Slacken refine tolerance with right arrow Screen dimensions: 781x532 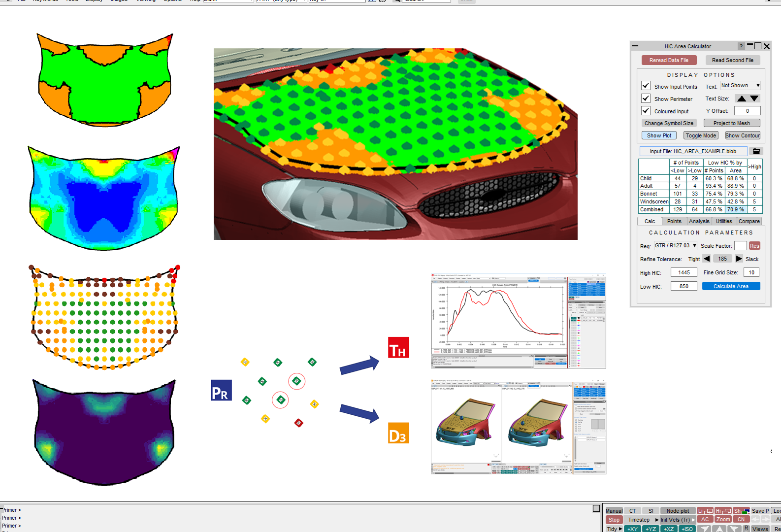(739, 259)
